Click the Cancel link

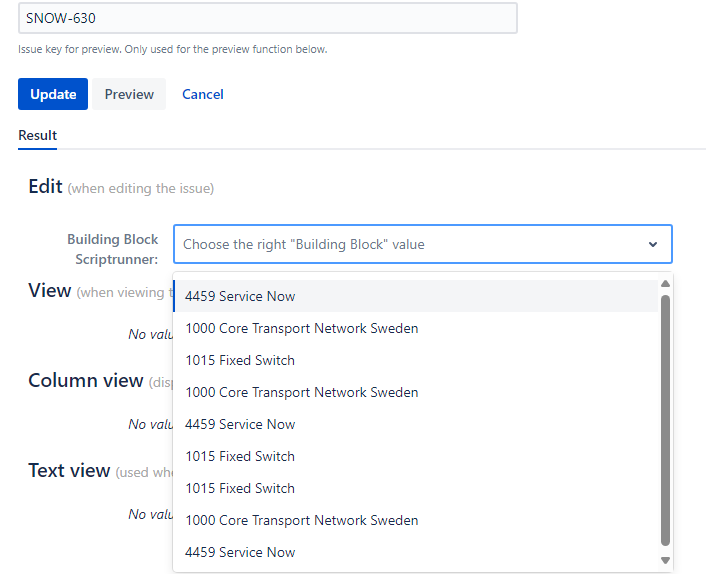coord(203,94)
